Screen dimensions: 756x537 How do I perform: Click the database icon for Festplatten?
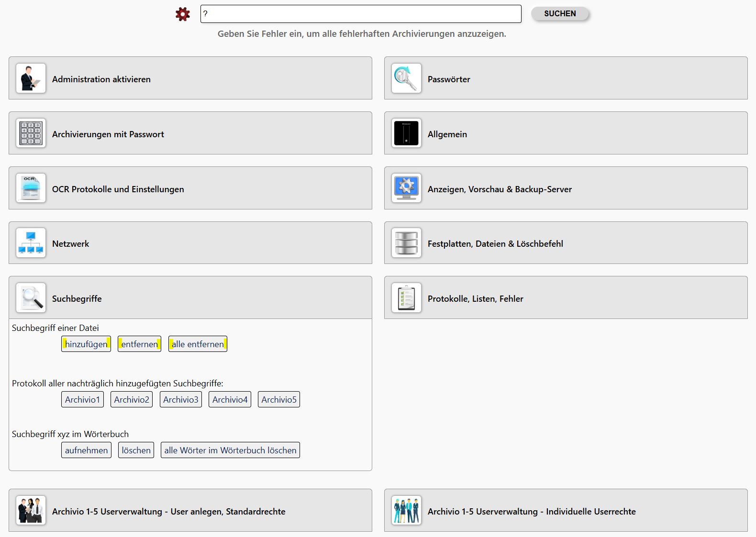[406, 243]
